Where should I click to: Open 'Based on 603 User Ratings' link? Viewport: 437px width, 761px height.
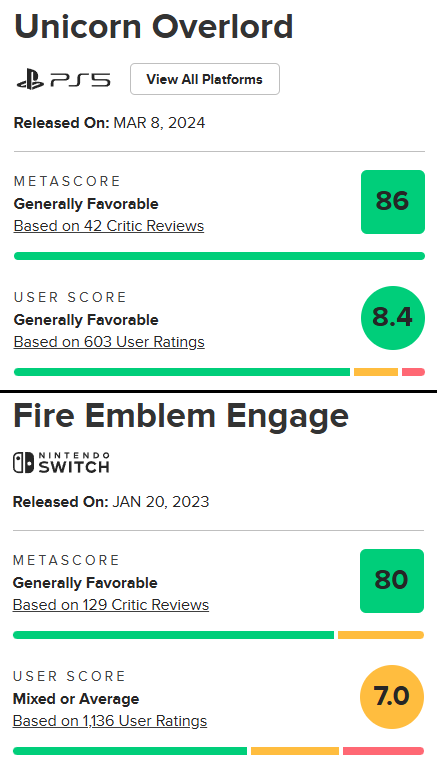tap(109, 342)
